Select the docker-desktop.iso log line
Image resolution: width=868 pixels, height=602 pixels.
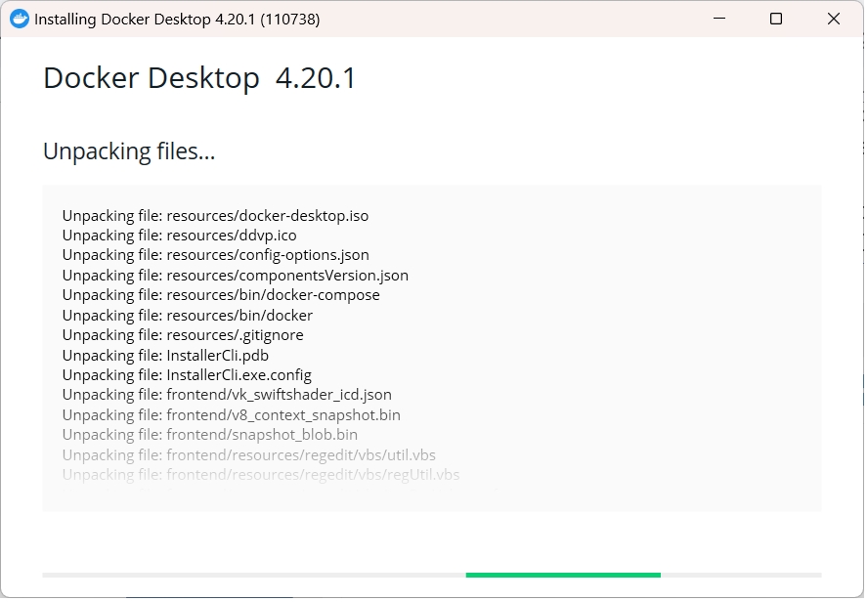(215, 215)
